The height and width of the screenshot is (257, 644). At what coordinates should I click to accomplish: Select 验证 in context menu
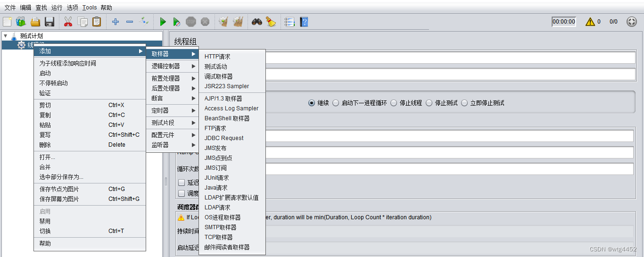pos(90,93)
